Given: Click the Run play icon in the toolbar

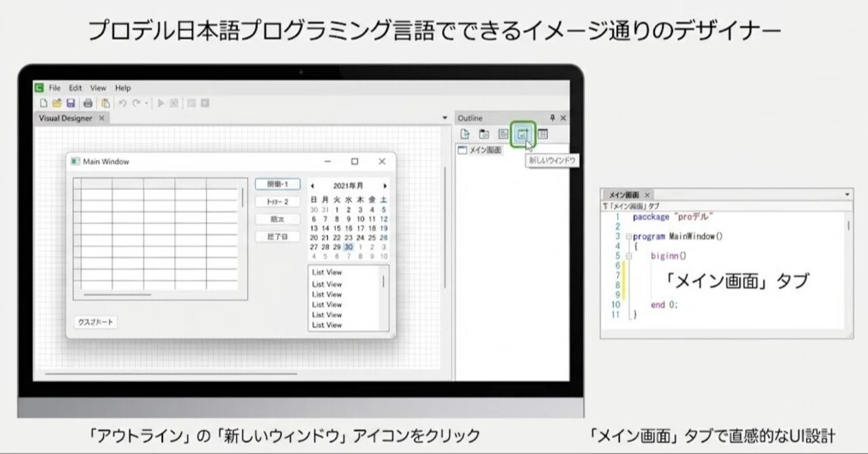Looking at the screenshot, I should pos(161,103).
